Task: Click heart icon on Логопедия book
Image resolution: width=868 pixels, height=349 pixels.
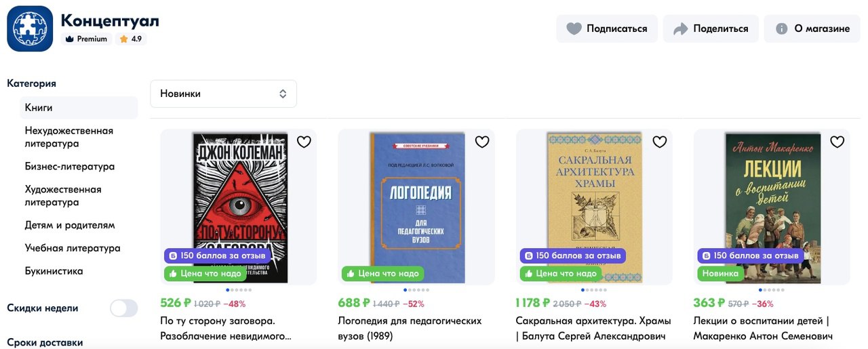Action: coord(482,142)
